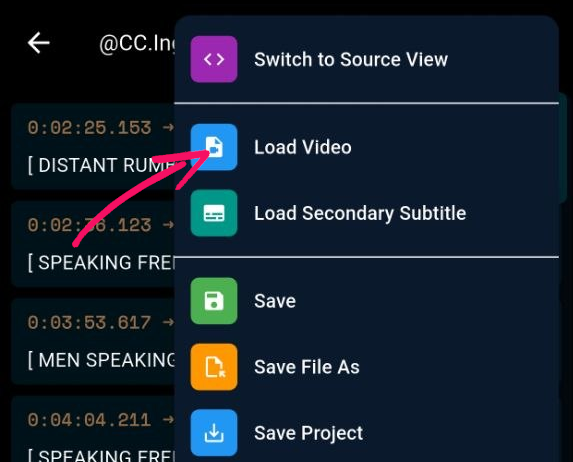The width and height of the screenshot is (573, 462).
Task: Select timestamp 0:03:53.617
Action: [x=90, y=323]
